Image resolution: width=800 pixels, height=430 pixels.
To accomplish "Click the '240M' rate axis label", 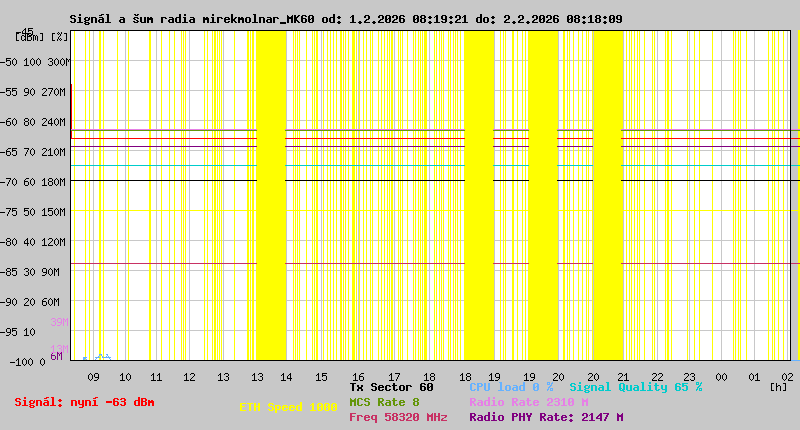I will point(54,122).
